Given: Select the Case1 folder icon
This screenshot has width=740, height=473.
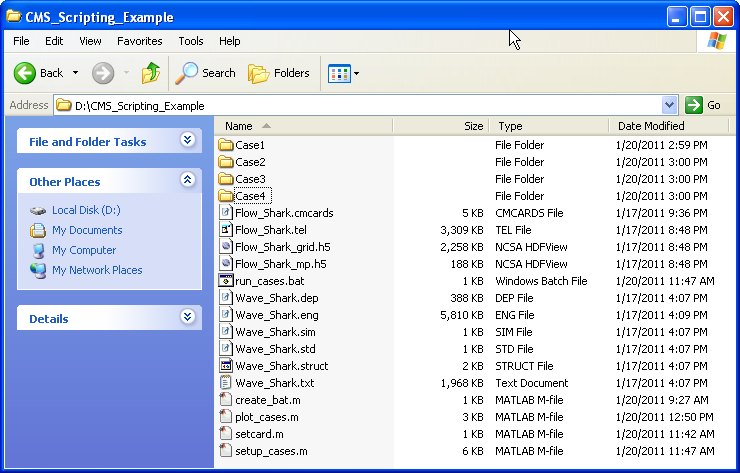Looking at the screenshot, I should 226,144.
